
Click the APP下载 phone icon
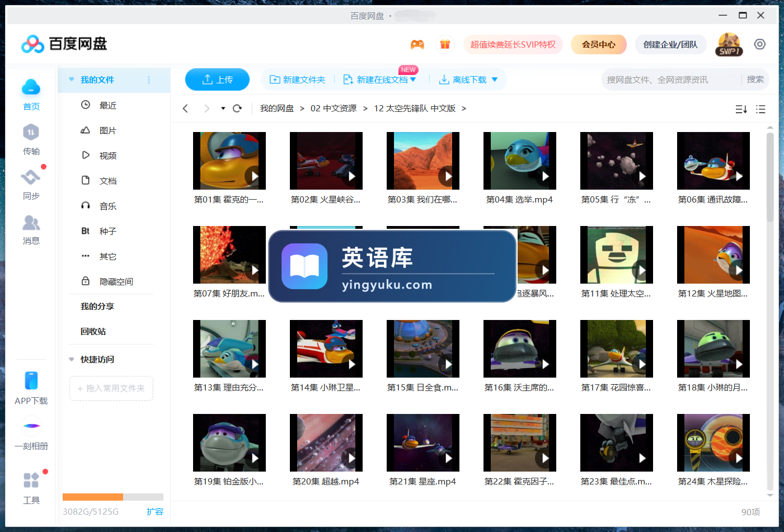[x=31, y=380]
